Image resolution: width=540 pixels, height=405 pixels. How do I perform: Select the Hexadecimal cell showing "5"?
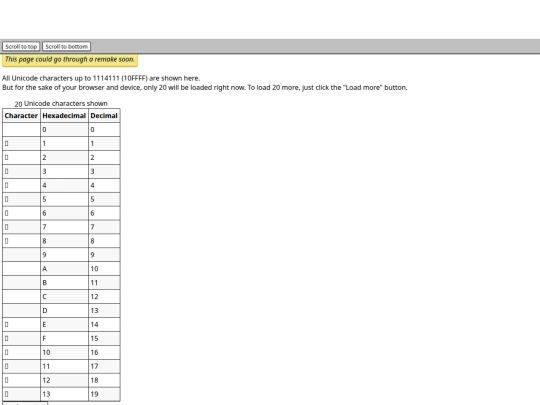pyautogui.click(x=64, y=199)
